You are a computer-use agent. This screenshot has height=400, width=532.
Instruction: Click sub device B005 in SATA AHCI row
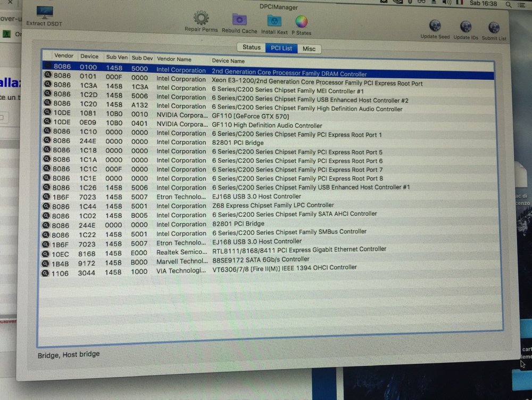click(139, 215)
